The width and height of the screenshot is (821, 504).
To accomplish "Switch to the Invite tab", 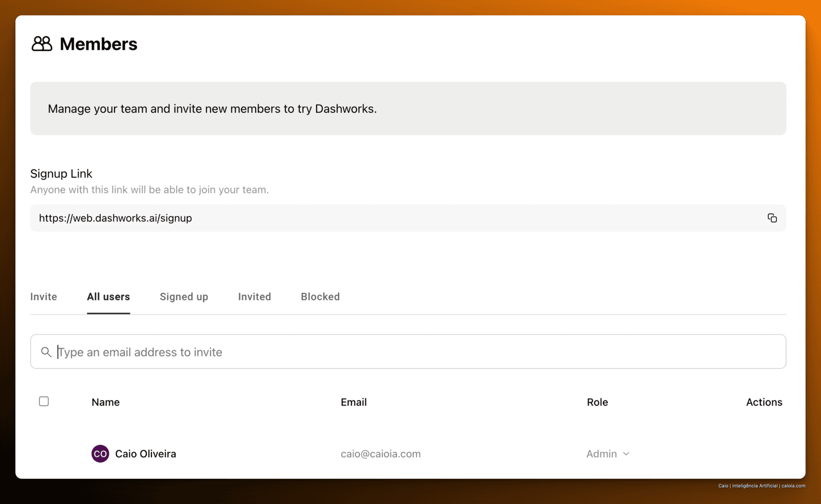I will pyautogui.click(x=44, y=297).
